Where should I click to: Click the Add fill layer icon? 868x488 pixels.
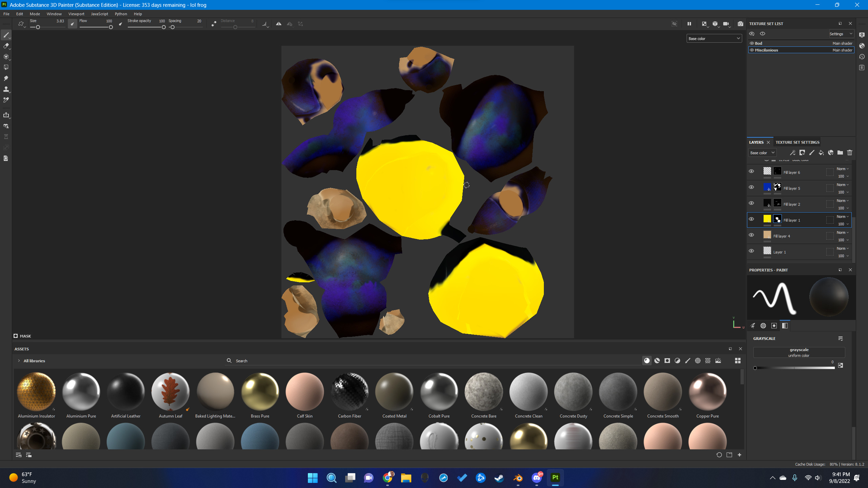pos(821,152)
